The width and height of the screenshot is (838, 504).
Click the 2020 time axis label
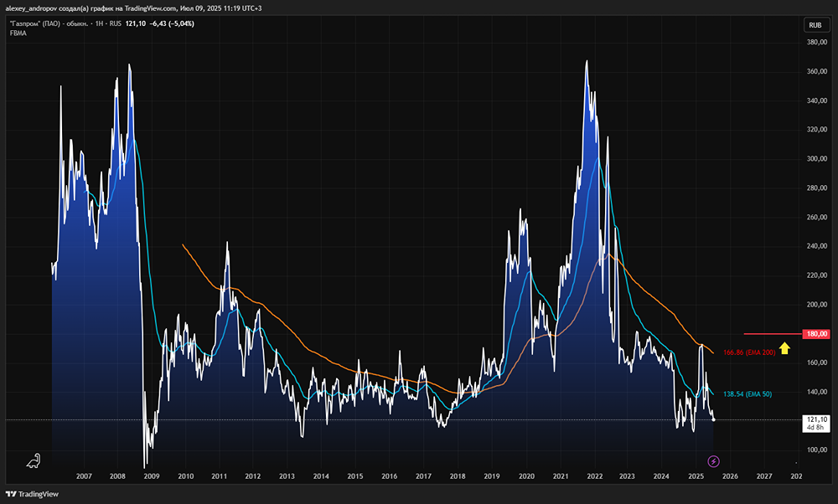(x=526, y=476)
